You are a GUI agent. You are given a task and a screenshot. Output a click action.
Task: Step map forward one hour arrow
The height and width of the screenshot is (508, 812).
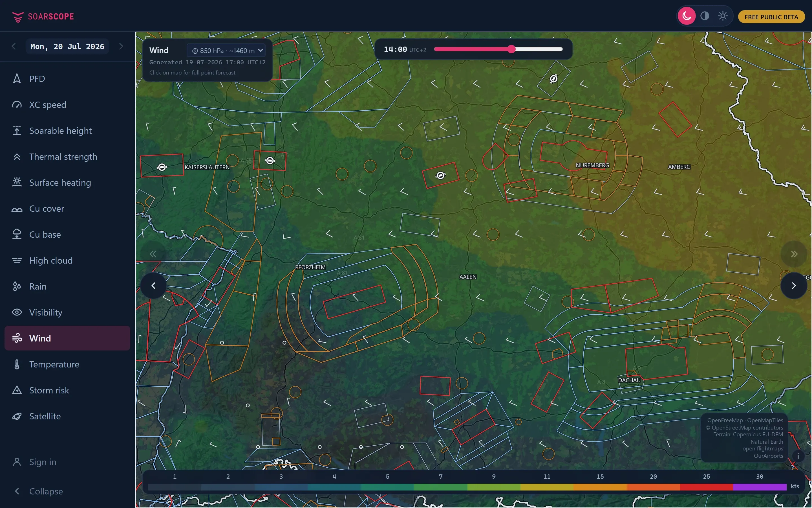click(794, 286)
